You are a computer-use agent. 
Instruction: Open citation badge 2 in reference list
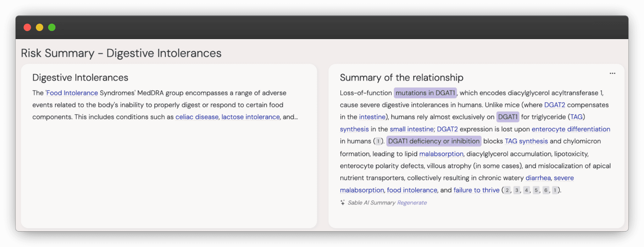tap(507, 190)
